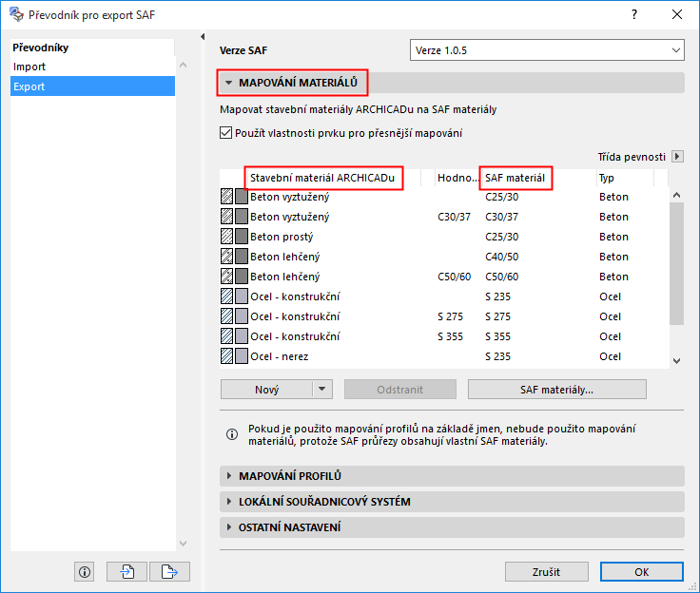The width and height of the screenshot is (700, 593).
Task: Click scroll up arrow in the left translators panel
Action: pyautogui.click(x=183, y=66)
